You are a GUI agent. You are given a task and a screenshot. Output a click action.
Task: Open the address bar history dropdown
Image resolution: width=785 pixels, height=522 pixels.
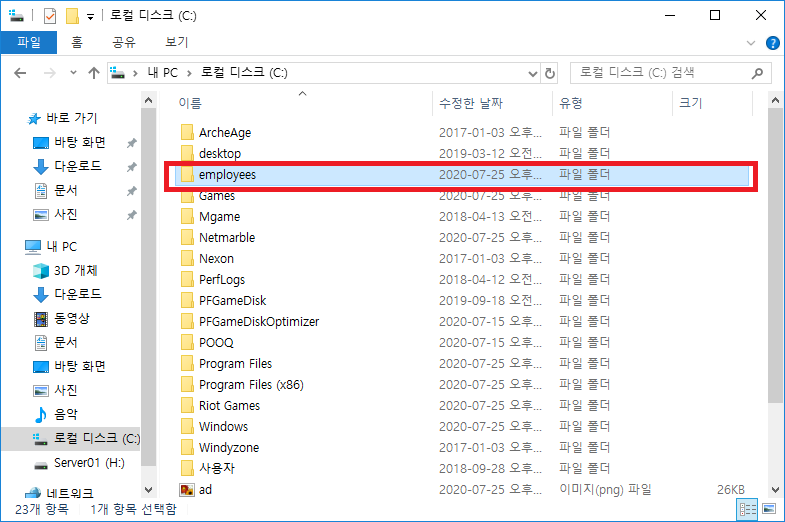pyautogui.click(x=533, y=74)
